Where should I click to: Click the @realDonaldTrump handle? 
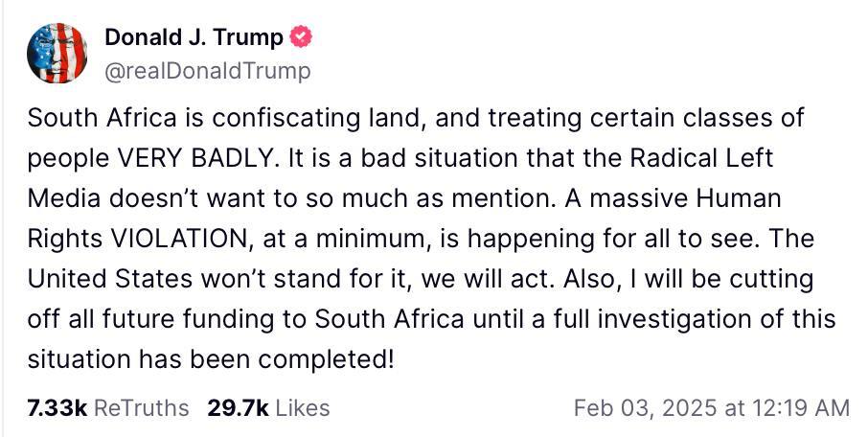coord(207,71)
